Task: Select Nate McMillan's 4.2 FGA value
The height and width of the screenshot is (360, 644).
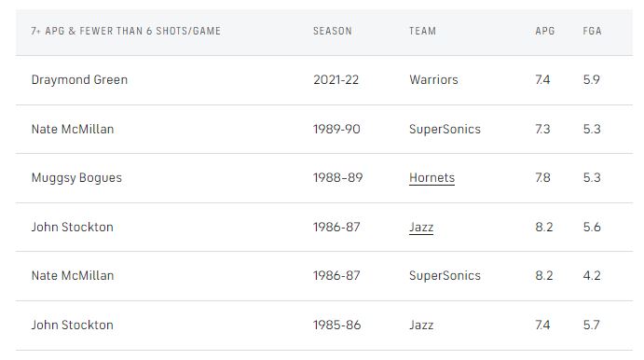Action: point(592,276)
